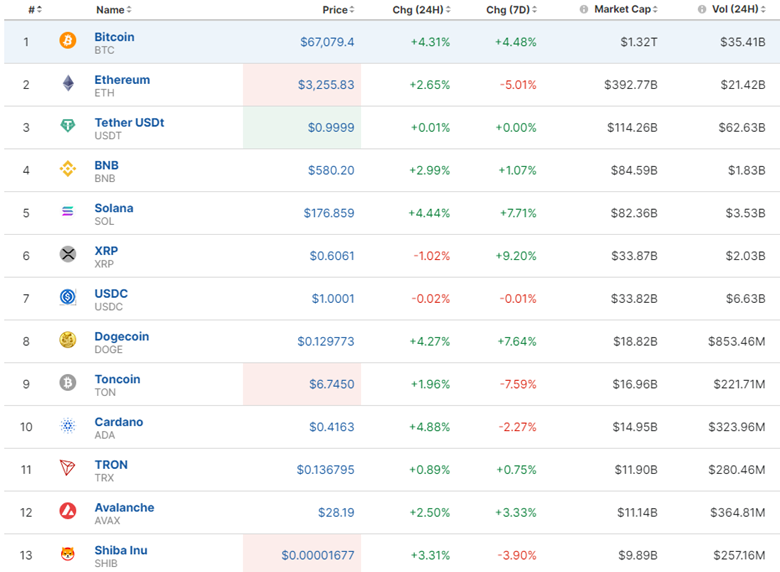The width and height of the screenshot is (780, 572).
Task: Click Toncoin 7D change -7.59%
Action: (x=518, y=384)
